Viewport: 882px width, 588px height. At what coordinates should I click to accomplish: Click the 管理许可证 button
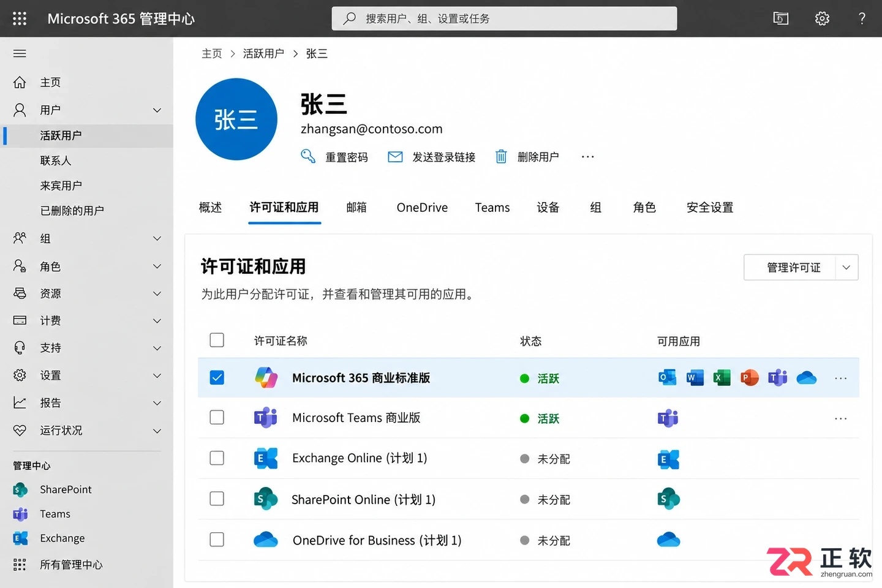pyautogui.click(x=790, y=268)
